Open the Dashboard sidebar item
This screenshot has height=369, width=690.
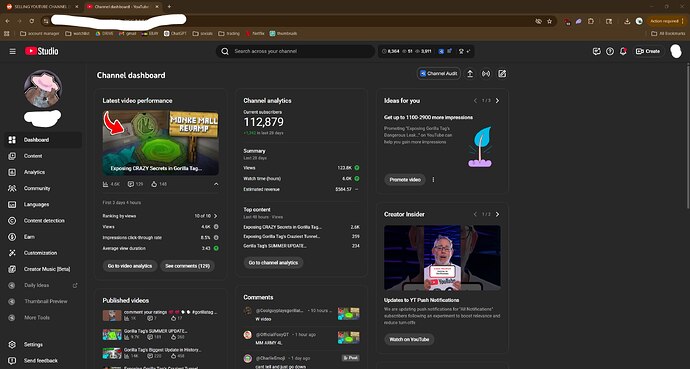click(43, 140)
